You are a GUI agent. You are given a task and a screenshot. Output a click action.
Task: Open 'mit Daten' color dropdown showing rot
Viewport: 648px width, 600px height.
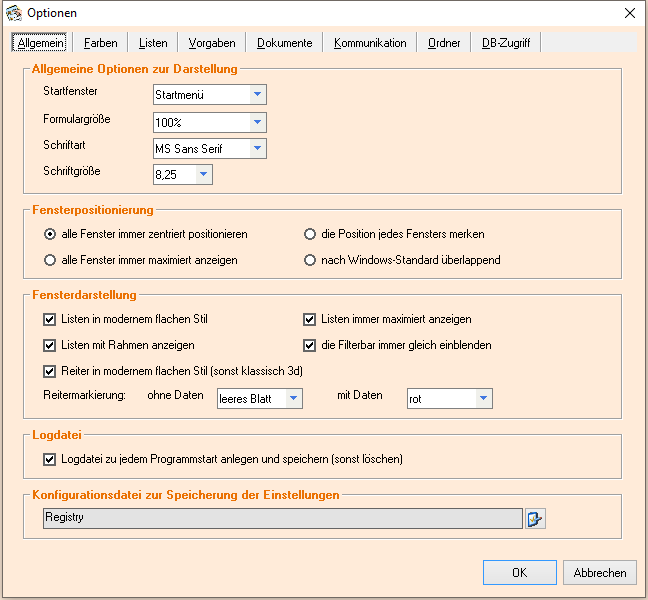pyautogui.click(x=483, y=398)
